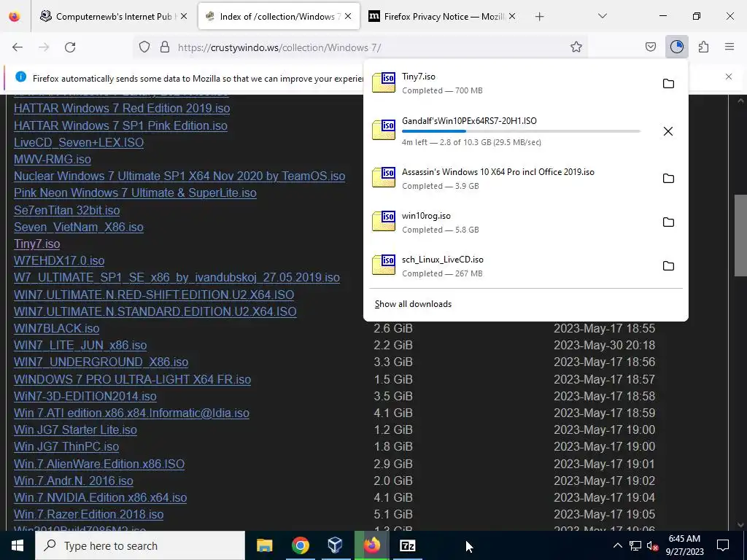
Task: Download WIN7_UNDERGROUND_X86.iso
Action: 101,362
